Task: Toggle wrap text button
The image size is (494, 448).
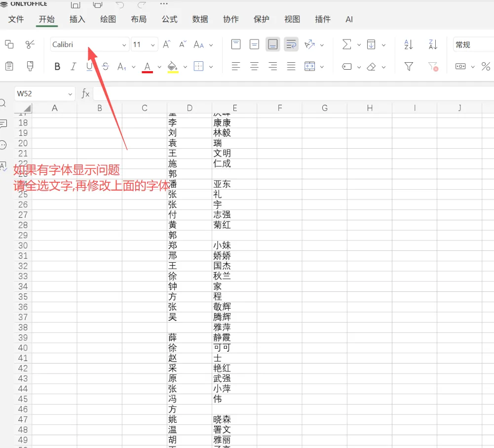Action: point(291,44)
